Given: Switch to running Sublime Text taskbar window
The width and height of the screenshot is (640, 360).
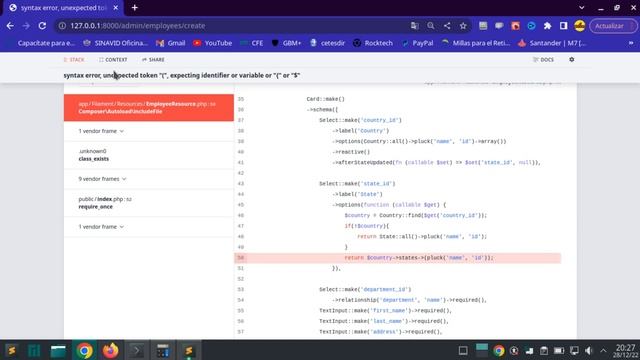Looking at the screenshot, I should coord(189,350).
